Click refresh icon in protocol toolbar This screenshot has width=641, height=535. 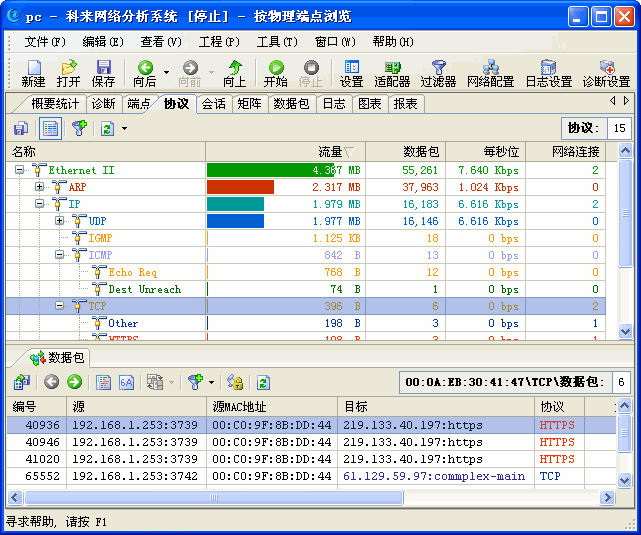click(107, 128)
